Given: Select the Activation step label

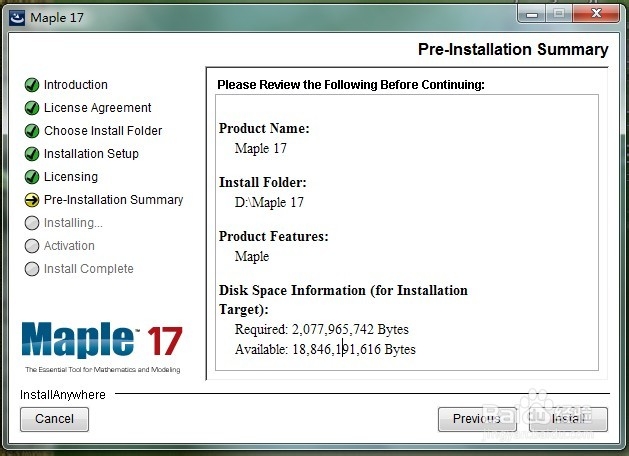Looking at the screenshot, I should click(69, 246).
